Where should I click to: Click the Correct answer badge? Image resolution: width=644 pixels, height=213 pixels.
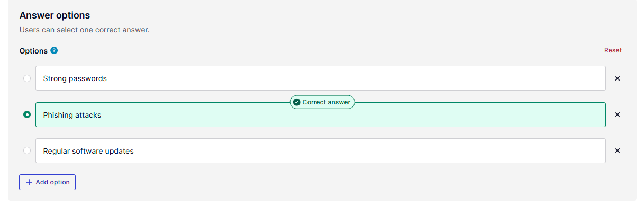pos(322,102)
